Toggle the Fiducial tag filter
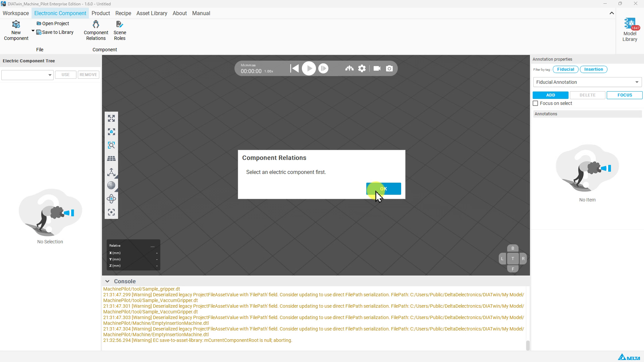The height and width of the screenshot is (362, 644). pyautogui.click(x=566, y=69)
